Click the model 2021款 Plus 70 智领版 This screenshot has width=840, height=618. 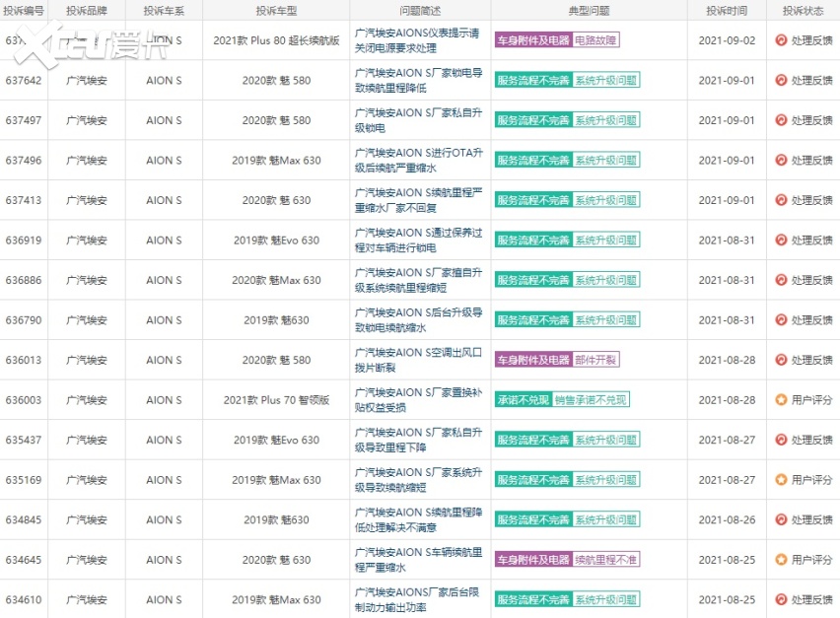pos(276,400)
